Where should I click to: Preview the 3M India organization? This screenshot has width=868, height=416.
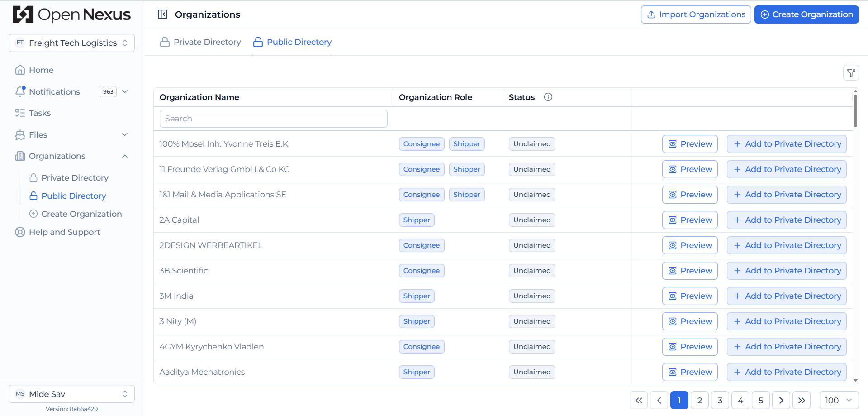coord(690,296)
